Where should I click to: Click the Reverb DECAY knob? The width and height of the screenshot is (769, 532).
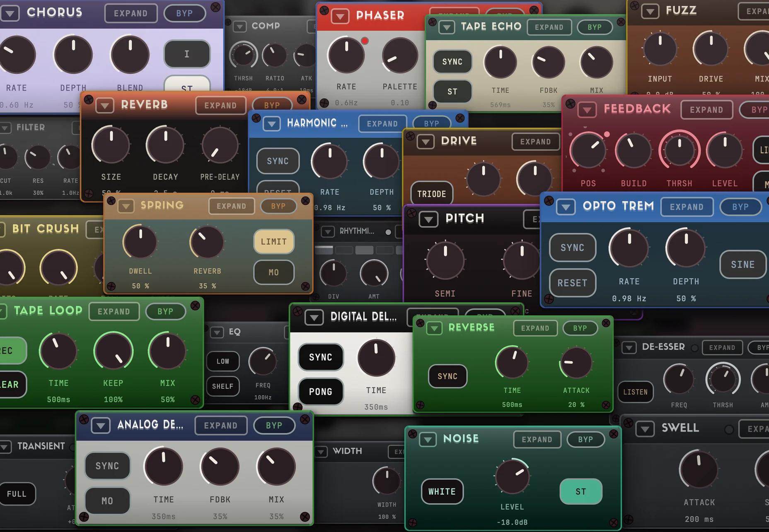[x=165, y=145]
